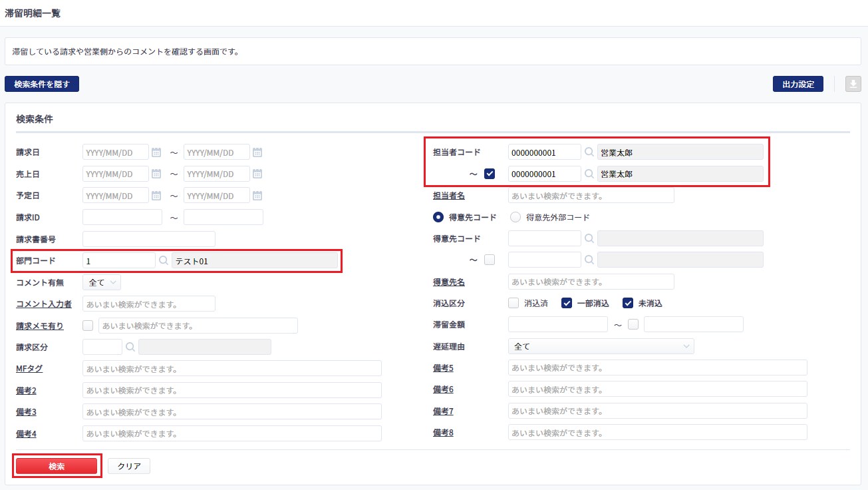Image resolution: width=868 pixels, height=490 pixels.
Task: Focus the 請求メモ有り text field
Action: 198,326
